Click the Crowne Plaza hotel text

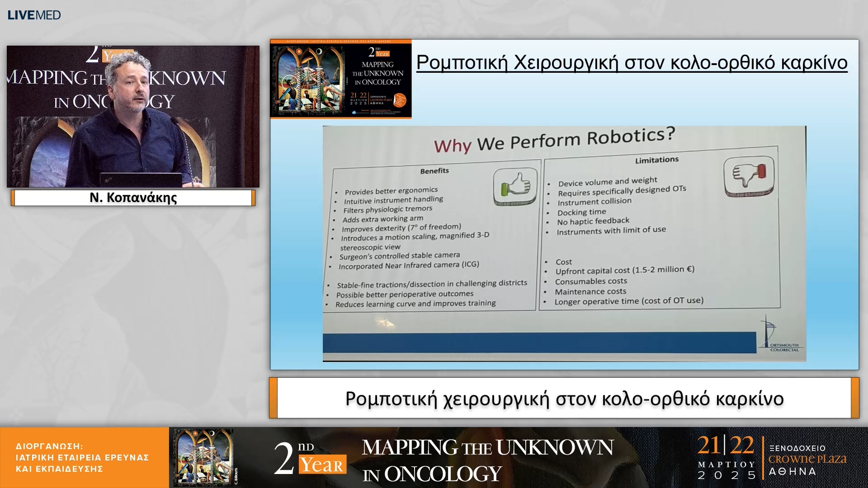(807, 459)
